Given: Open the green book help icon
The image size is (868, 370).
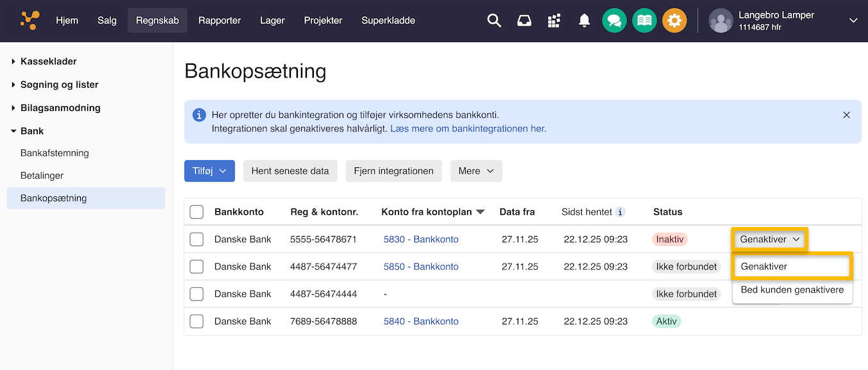Looking at the screenshot, I should pos(644,21).
